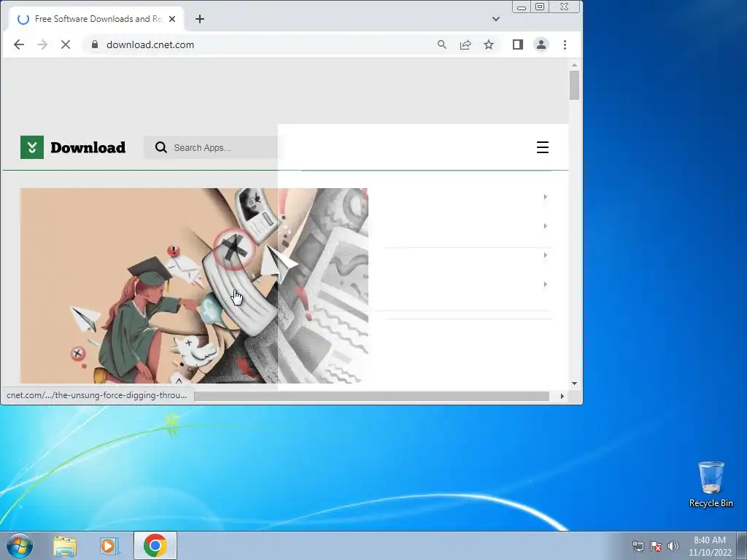The height and width of the screenshot is (560, 747).
Task: Expand the second menu row arrow
Action: (545, 226)
